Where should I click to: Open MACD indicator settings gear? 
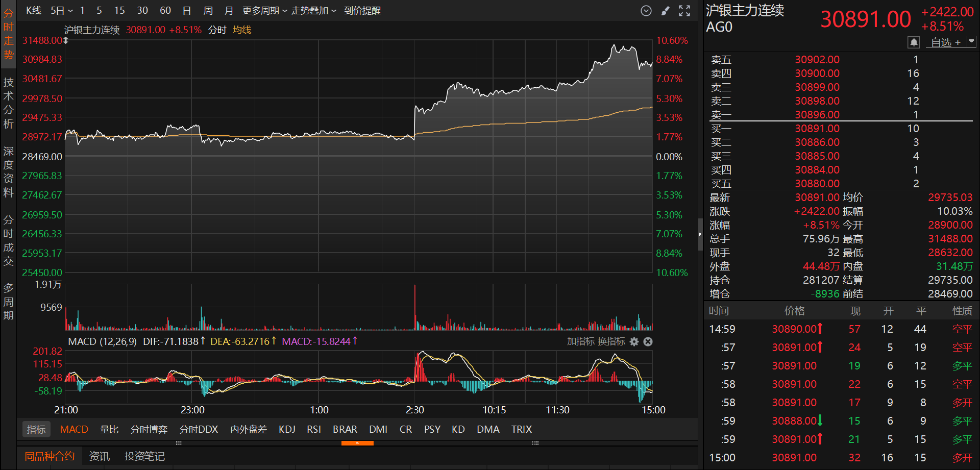click(x=634, y=342)
